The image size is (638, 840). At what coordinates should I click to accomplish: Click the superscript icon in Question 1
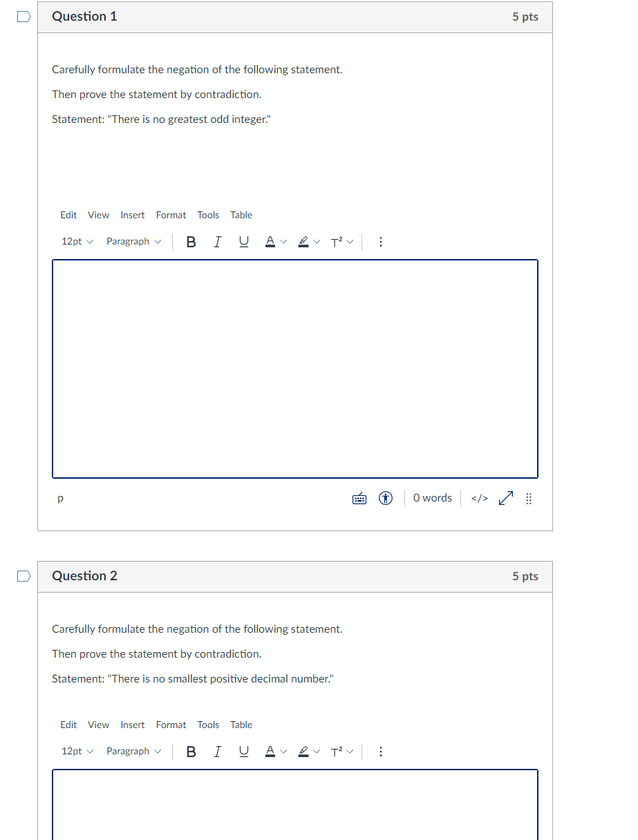click(x=336, y=242)
